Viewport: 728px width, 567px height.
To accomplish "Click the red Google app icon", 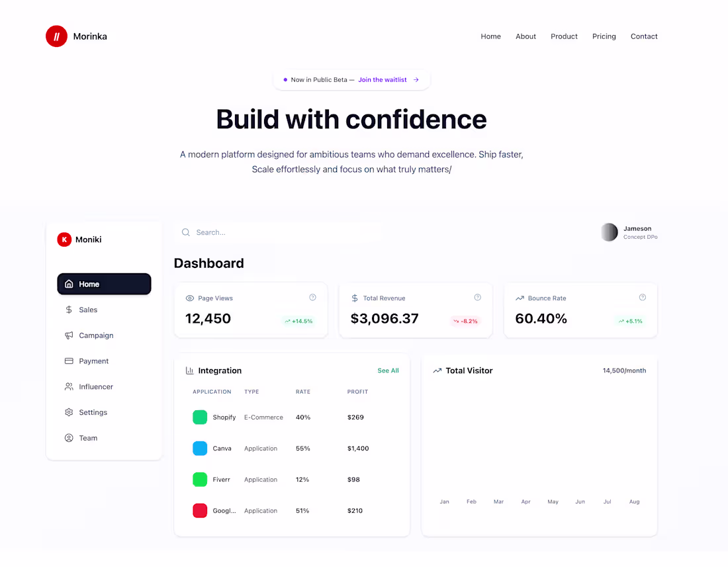I will point(200,510).
